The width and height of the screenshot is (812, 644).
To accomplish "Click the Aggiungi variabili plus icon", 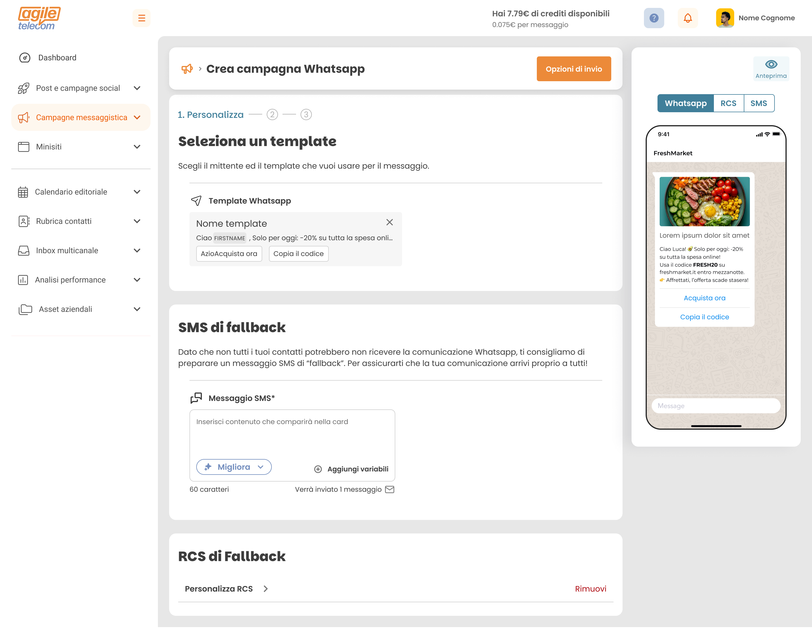I will pyautogui.click(x=318, y=469).
